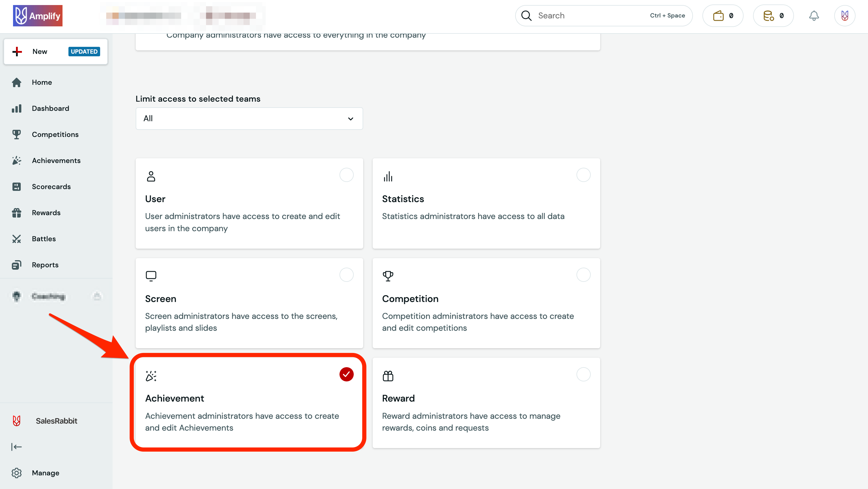Select the Statistics administrator role
Viewport: 868px width, 489px height.
(x=583, y=175)
